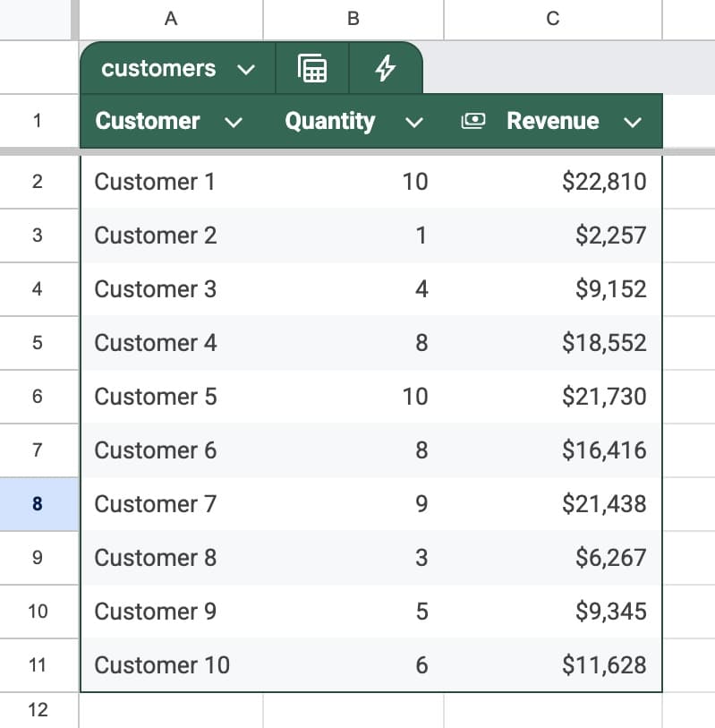
Task: Expand the Revenue column dropdown arrow
Action: 633,123
